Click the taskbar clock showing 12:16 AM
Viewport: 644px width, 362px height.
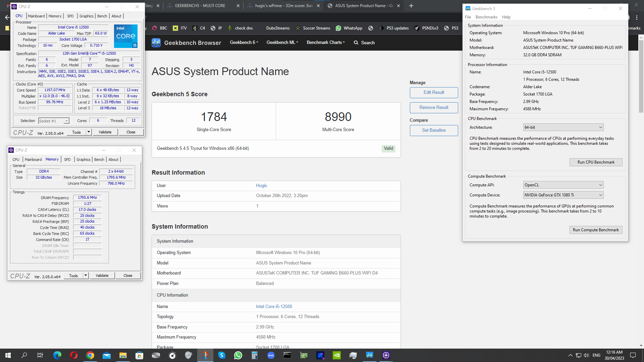pyautogui.click(x=614, y=355)
